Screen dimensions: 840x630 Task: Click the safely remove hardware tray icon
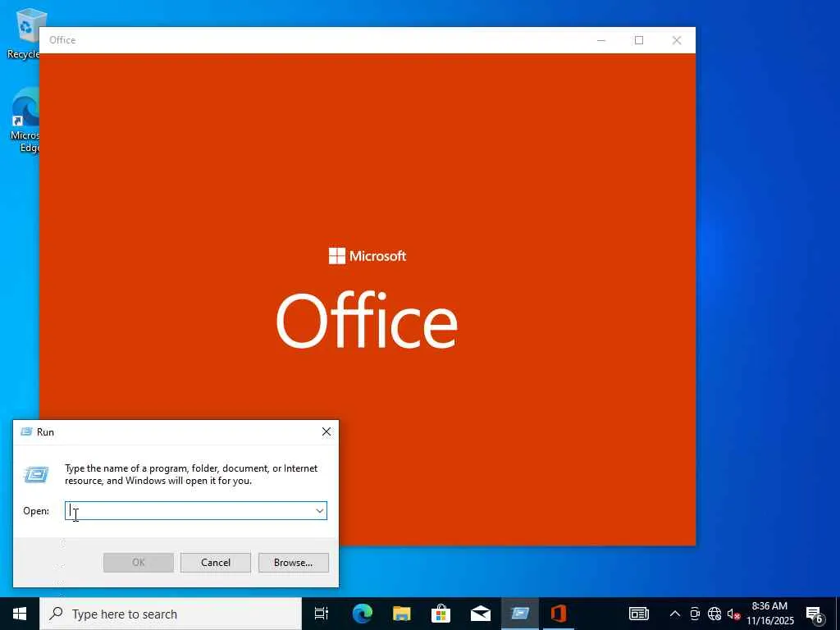(694, 614)
